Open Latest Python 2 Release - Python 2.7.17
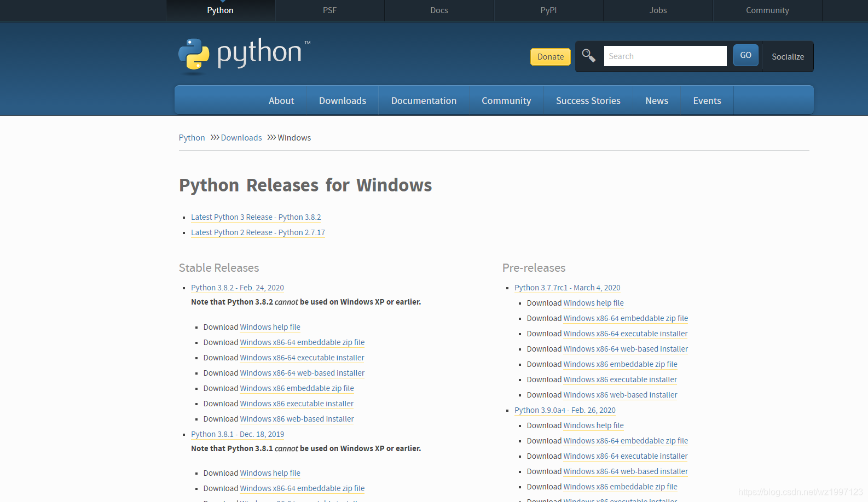The image size is (868, 502). pyautogui.click(x=258, y=232)
